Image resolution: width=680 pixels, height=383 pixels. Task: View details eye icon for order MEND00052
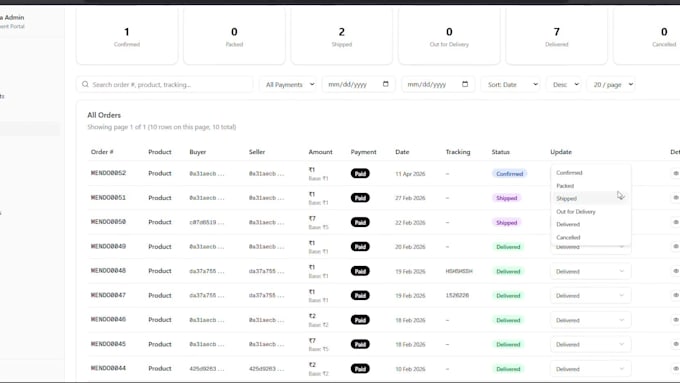coord(676,173)
